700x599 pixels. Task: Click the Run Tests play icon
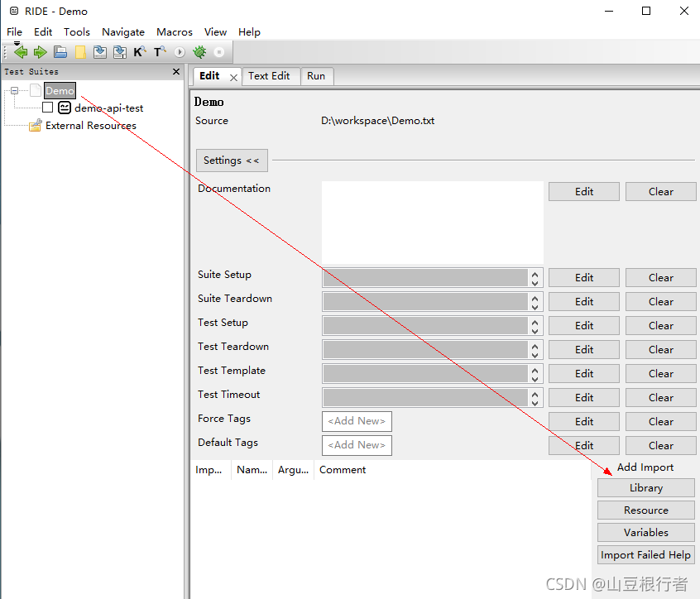coord(180,52)
